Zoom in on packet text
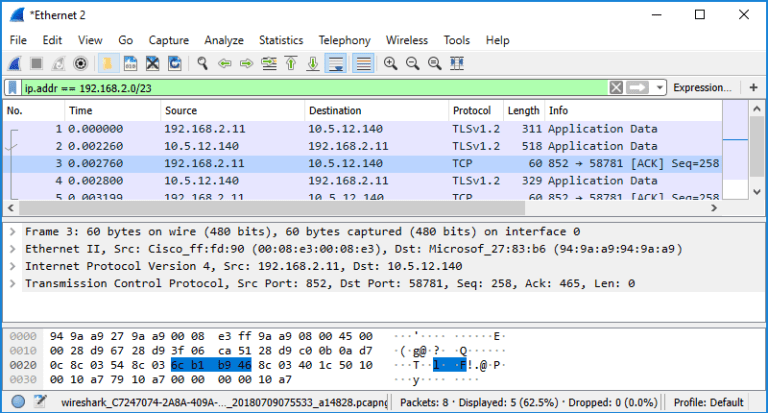This screenshot has width=768, height=413. pyautogui.click(x=390, y=64)
